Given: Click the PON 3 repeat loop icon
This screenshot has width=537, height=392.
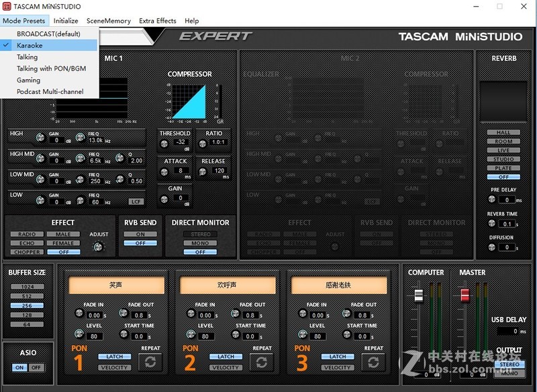Looking at the screenshot, I should point(373,362).
